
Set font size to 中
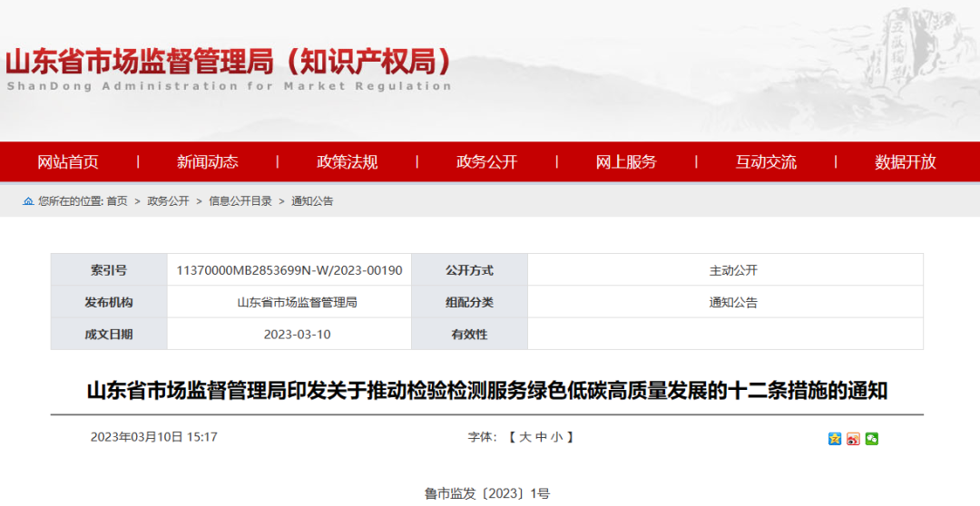[x=541, y=437]
